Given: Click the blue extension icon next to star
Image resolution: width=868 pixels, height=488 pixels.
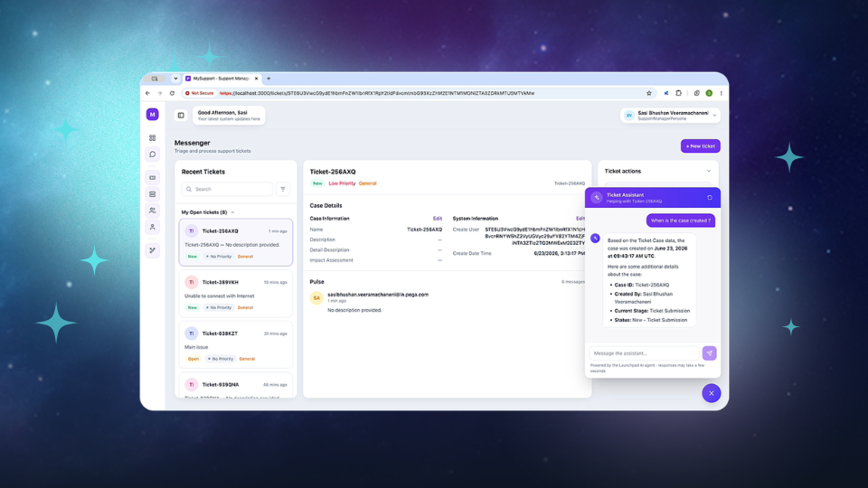Looking at the screenshot, I should pos(666,93).
